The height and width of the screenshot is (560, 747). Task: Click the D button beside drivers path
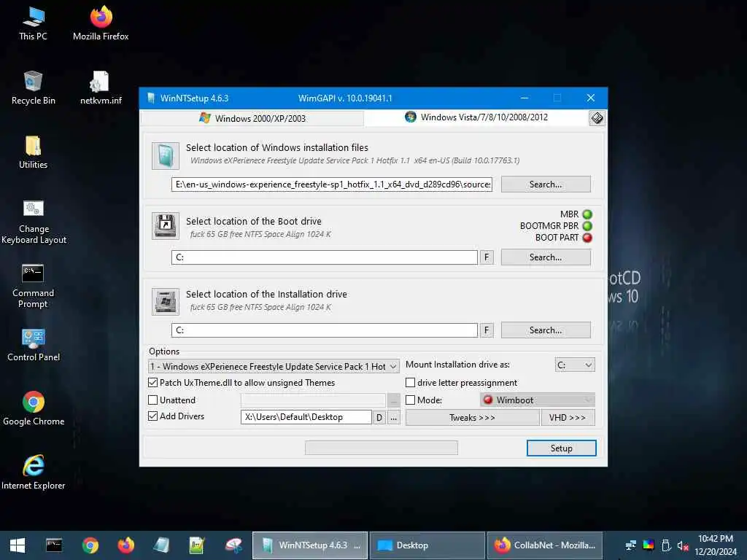coord(379,418)
